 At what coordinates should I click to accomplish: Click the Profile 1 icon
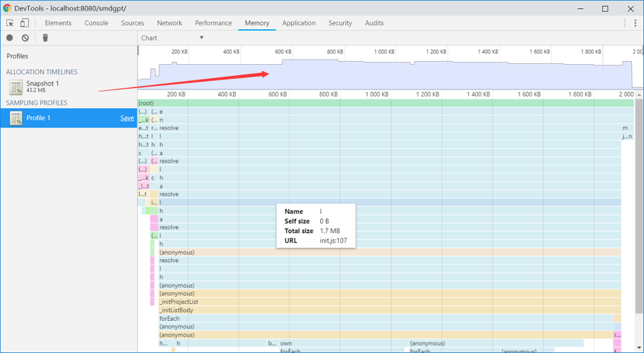click(16, 118)
